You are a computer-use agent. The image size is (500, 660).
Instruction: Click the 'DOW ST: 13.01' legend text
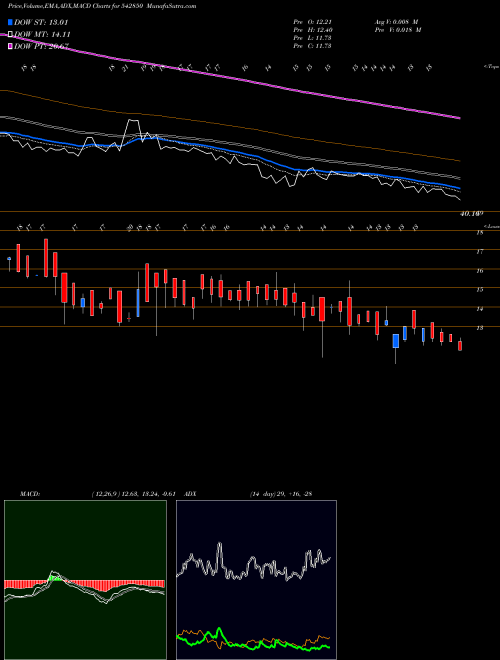pyautogui.click(x=41, y=22)
